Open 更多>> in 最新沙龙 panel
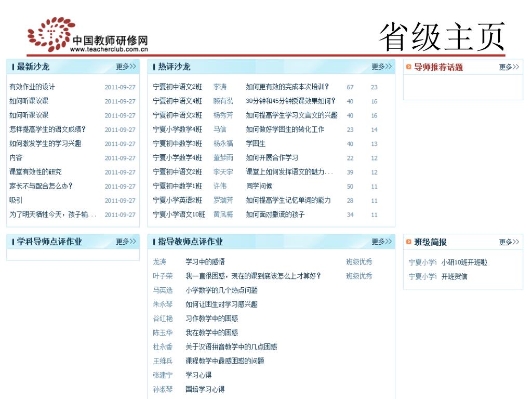The width and height of the screenshot is (532, 399). tap(126, 66)
